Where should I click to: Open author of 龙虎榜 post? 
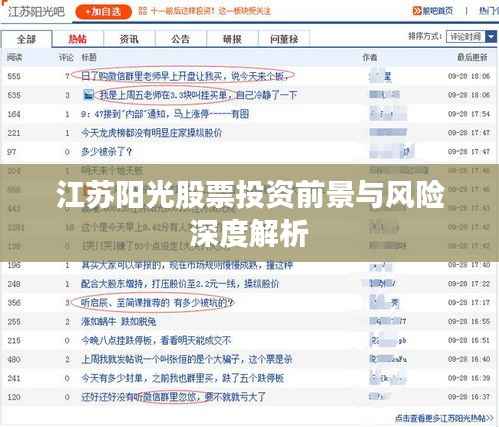click(x=388, y=133)
